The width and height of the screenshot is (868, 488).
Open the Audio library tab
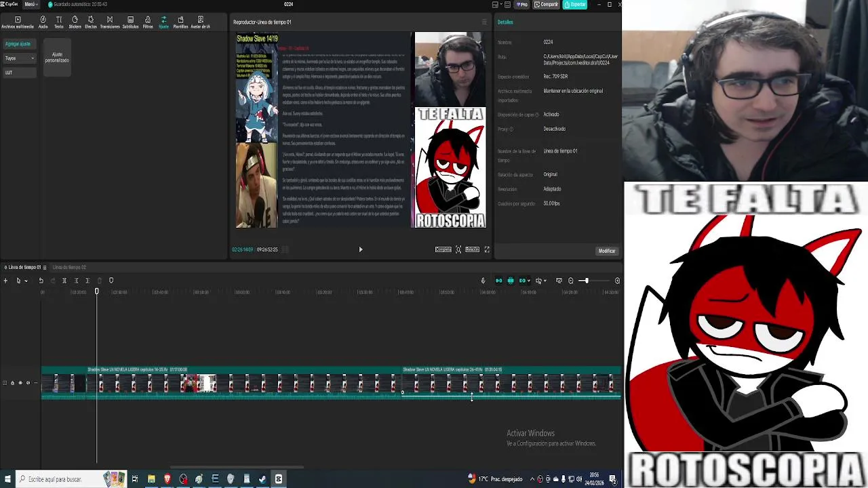click(x=43, y=22)
